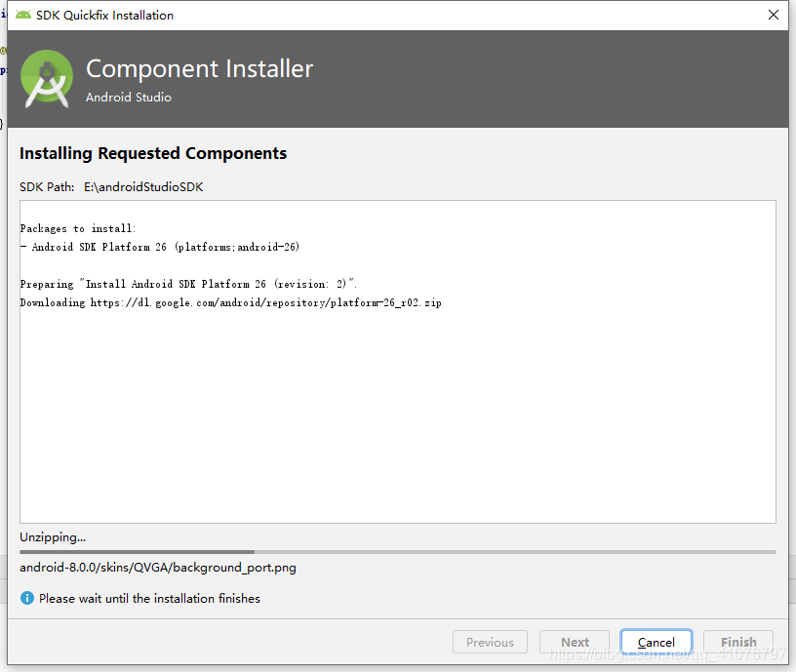Click the Preparing Install Android SDK line
This screenshot has height=672, width=796.
coord(188,284)
